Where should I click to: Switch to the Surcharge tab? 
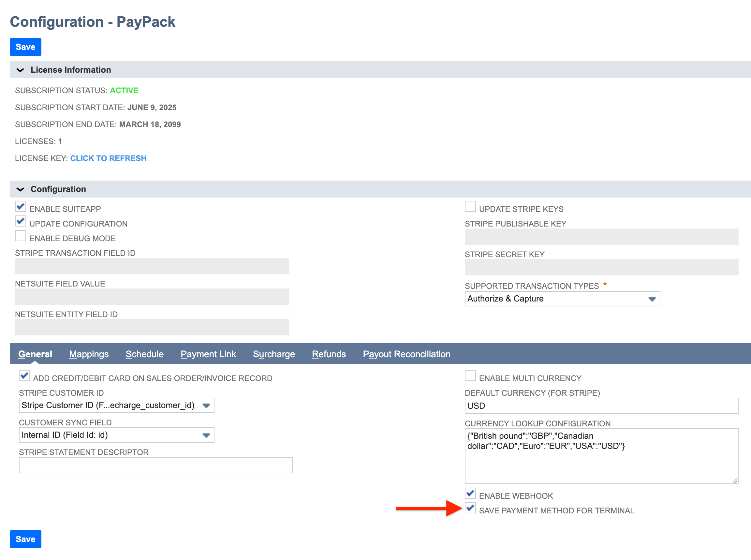[274, 354]
